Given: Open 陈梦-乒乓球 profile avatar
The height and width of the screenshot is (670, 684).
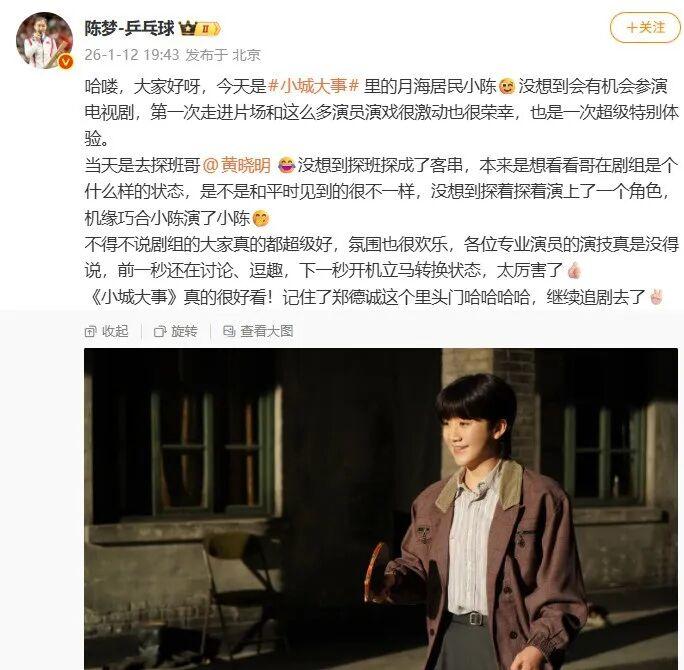Looking at the screenshot, I should [x=44, y=40].
